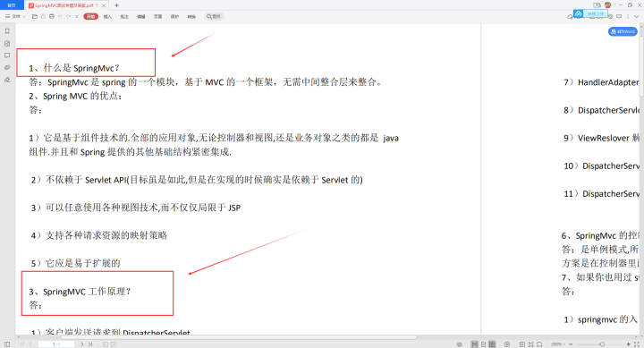The image size is (644, 348).
Task: Open quick access toolbar customize arrow
Action: (x=77, y=16)
